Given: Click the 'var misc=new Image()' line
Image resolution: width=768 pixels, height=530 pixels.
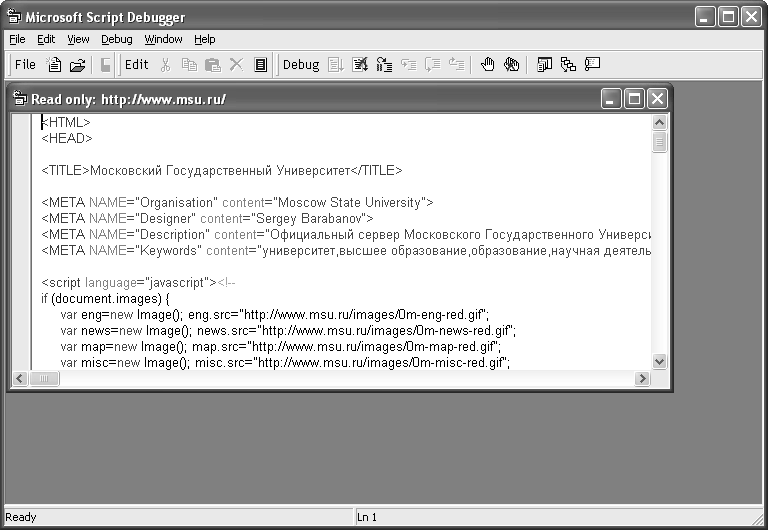Looking at the screenshot, I should coord(285,363).
